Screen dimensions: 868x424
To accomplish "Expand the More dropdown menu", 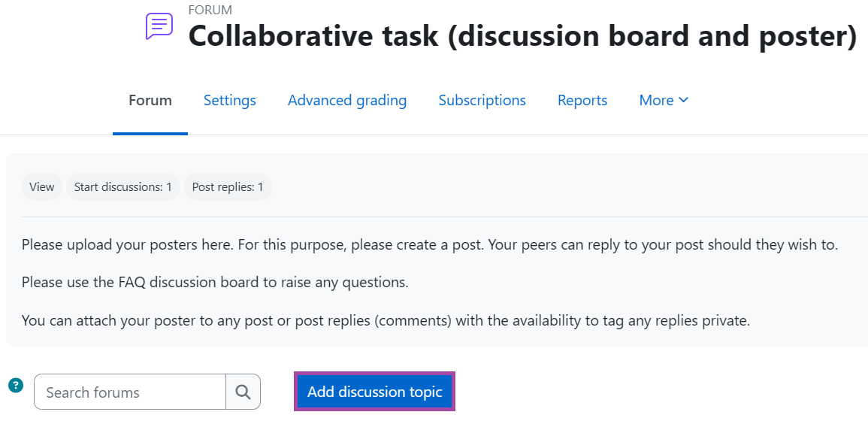I will [x=664, y=100].
